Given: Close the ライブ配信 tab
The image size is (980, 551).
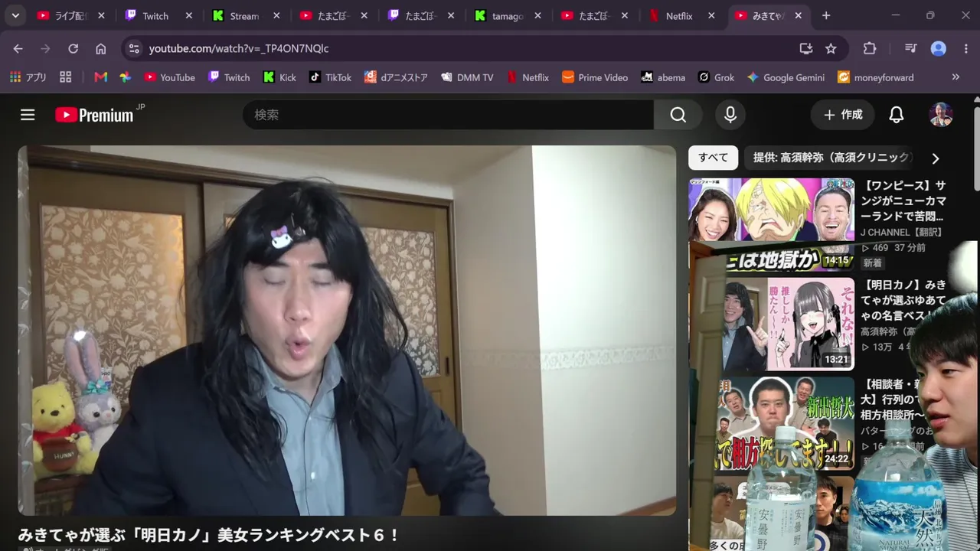Looking at the screenshot, I should pyautogui.click(x=101, y=15).
